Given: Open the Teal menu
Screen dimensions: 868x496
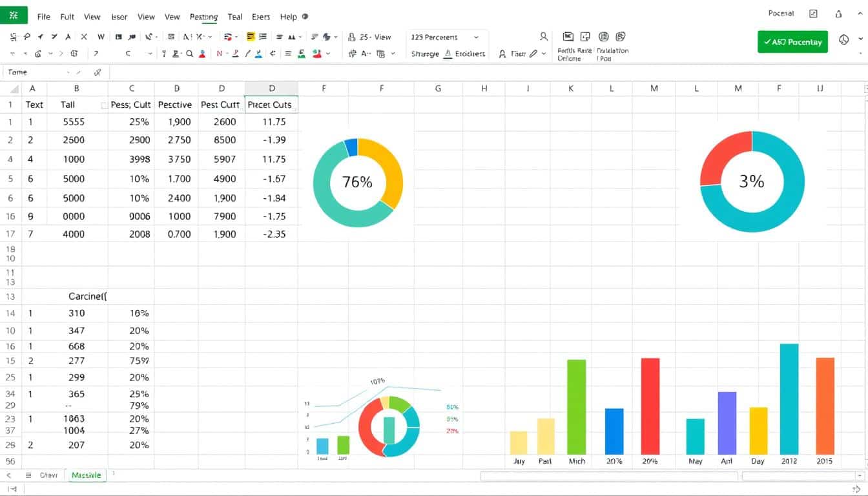Looking at the screenshot, I should [x=235, y=17].
